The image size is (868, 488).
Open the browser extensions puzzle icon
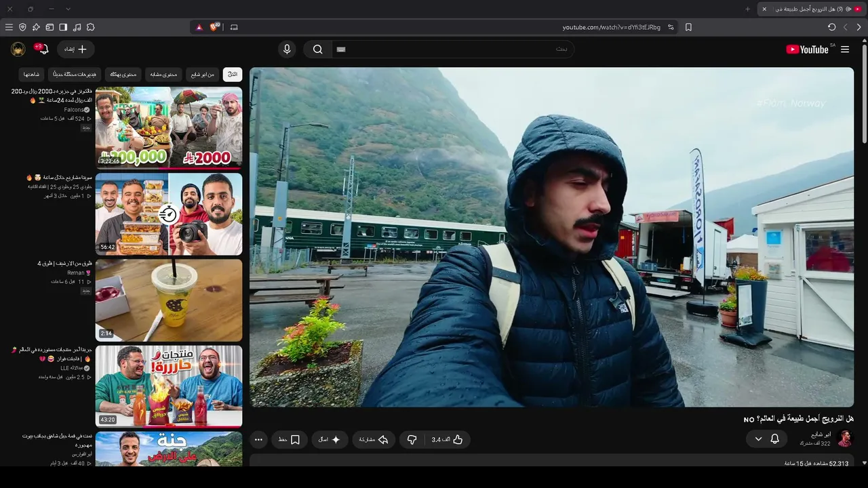click(90, 27)
